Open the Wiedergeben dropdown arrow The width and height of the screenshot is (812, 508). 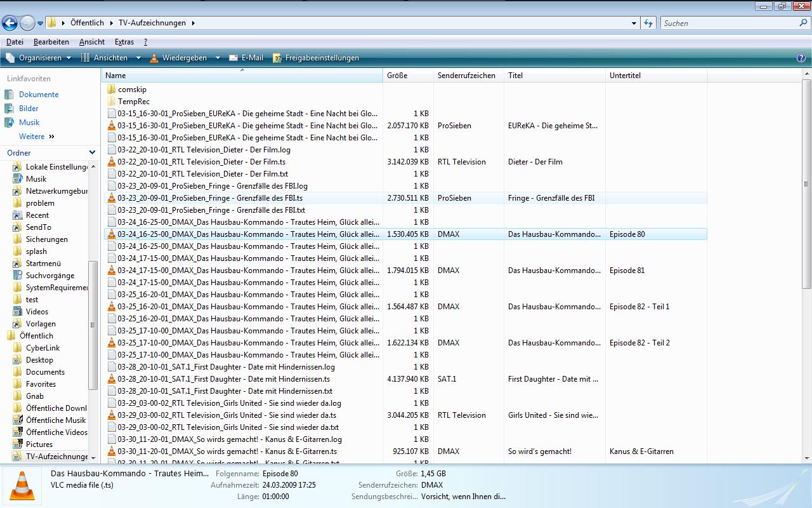point(218,58)
